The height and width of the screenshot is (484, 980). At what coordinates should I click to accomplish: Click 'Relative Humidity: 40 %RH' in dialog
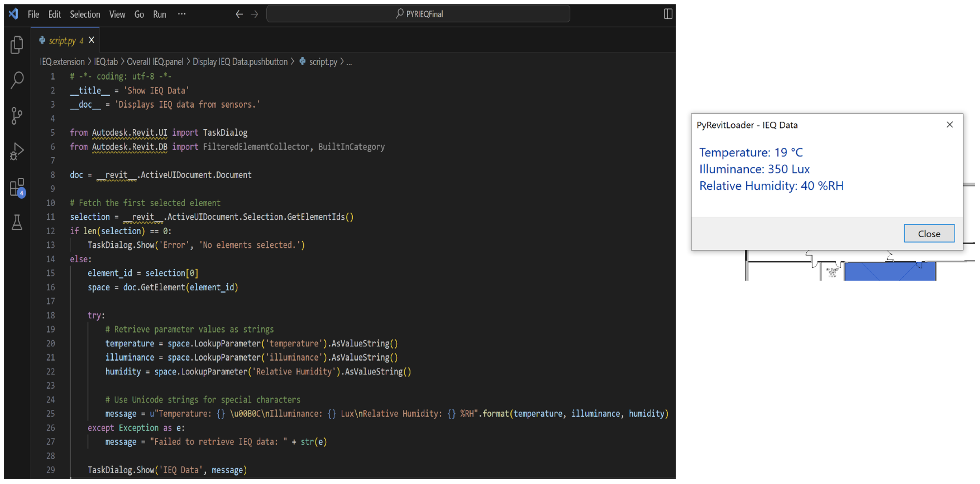tap(771, 186)
